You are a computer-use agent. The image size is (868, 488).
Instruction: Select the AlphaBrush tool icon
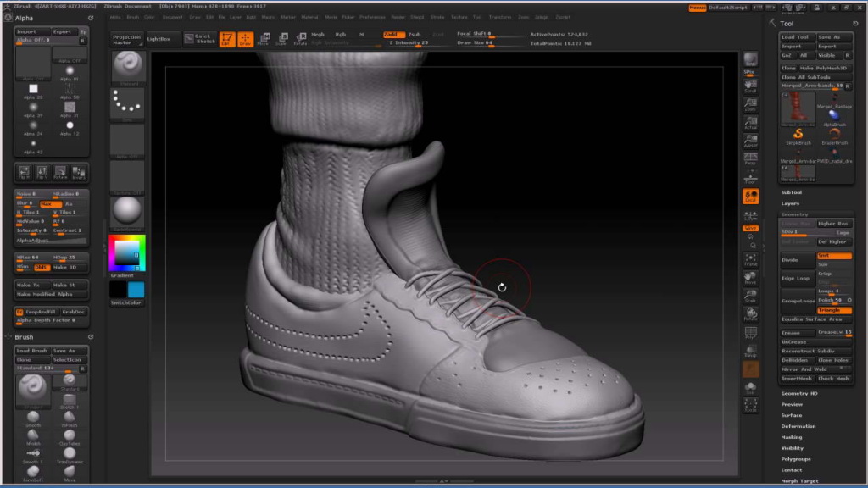[x=834, y=117]
